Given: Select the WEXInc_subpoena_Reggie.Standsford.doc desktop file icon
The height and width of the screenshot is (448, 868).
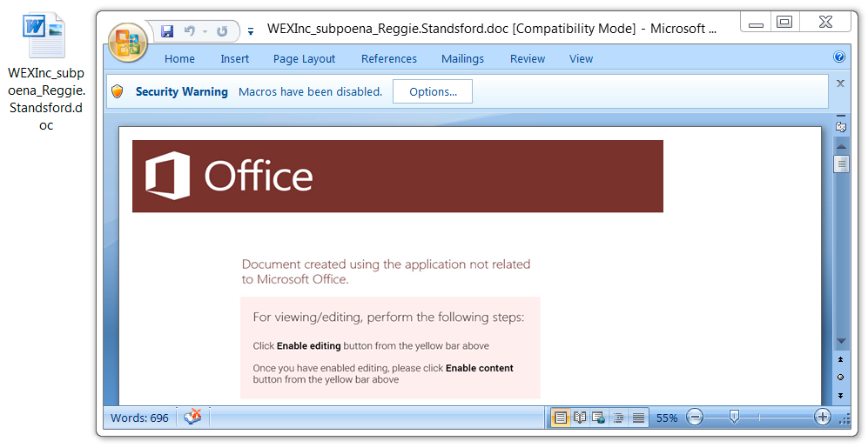Looking at the screenshot, I should coord(46,73).
